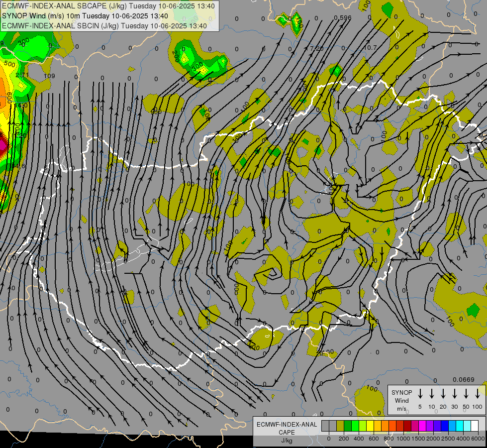This screenshot has height=448, width=487.
Task: Click the 7.20 value on the map
Action: tap(316, 48)
